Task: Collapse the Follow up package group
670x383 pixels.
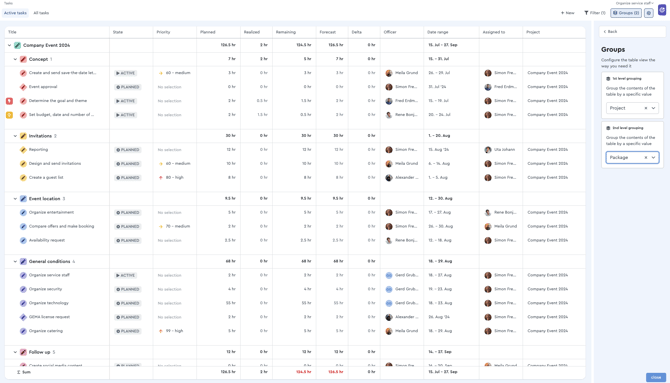Action: [x=15, y=352]
